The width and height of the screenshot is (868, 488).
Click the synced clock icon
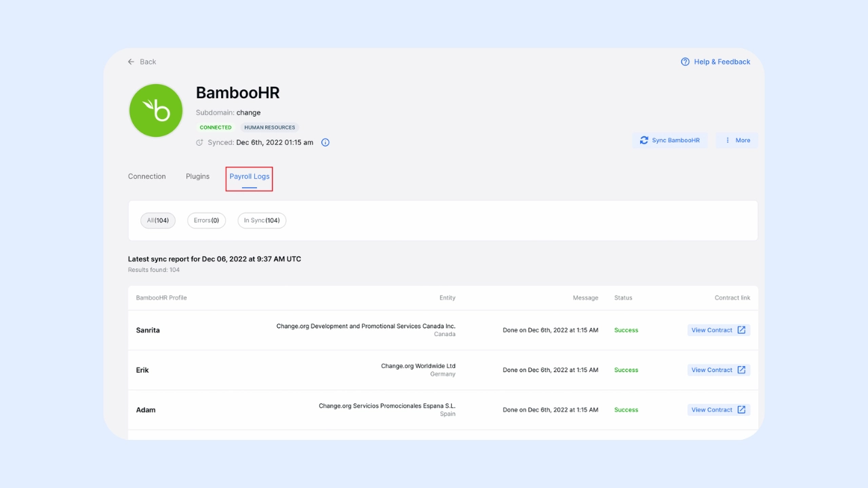[x=199, y=142]
